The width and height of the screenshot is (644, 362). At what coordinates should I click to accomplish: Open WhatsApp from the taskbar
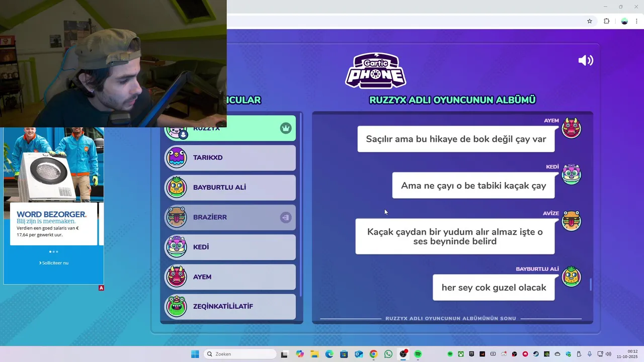pyautogui.click(x=388, y=354)
